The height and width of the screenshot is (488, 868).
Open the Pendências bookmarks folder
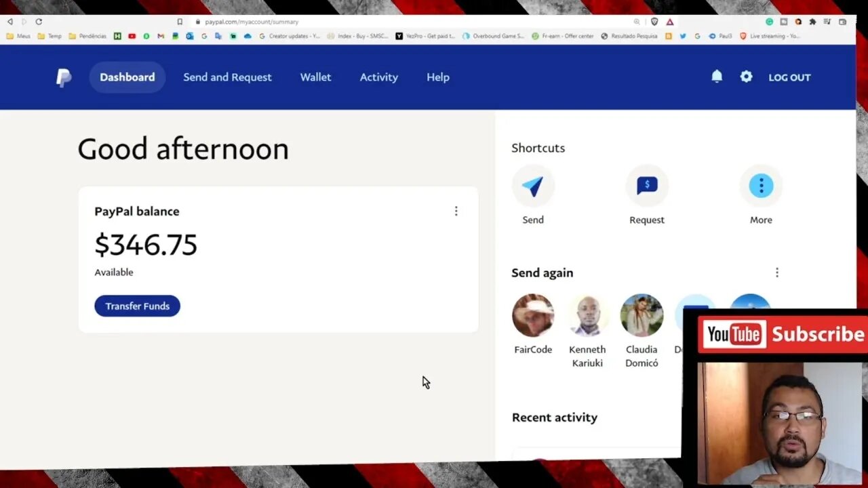pyautogui.click(x=87, y=36)
